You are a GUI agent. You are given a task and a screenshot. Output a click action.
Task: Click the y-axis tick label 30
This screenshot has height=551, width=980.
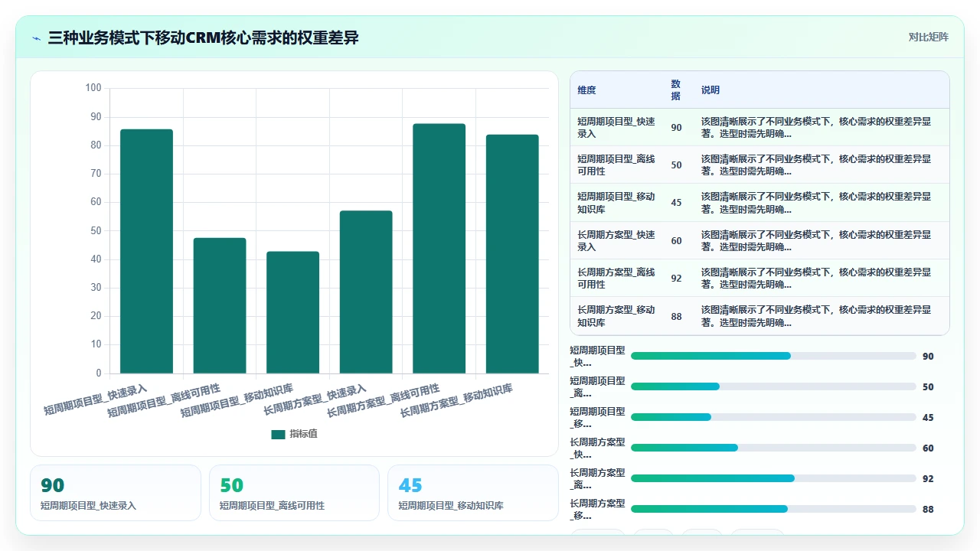tap(96, 288)
